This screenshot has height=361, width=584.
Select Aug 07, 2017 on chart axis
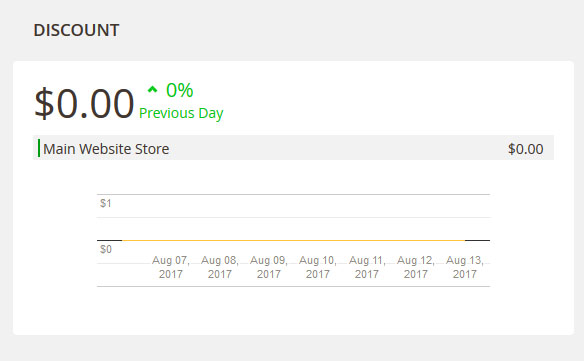click(x=171, y=267)
